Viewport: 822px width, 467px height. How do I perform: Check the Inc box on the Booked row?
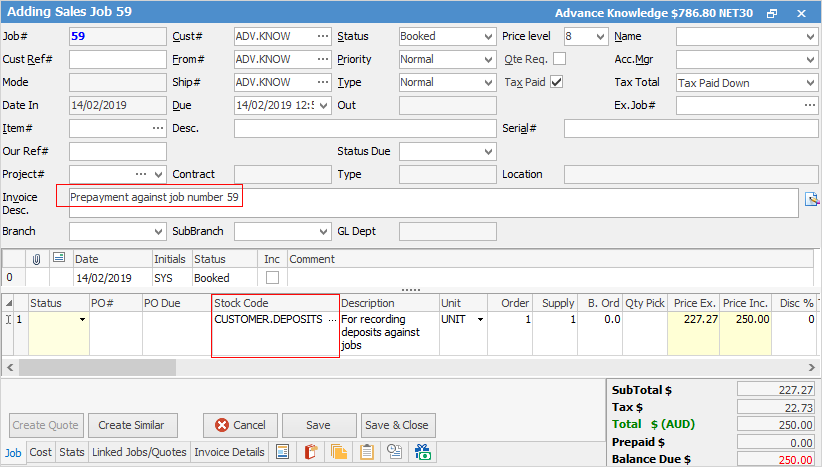point(272,278)
